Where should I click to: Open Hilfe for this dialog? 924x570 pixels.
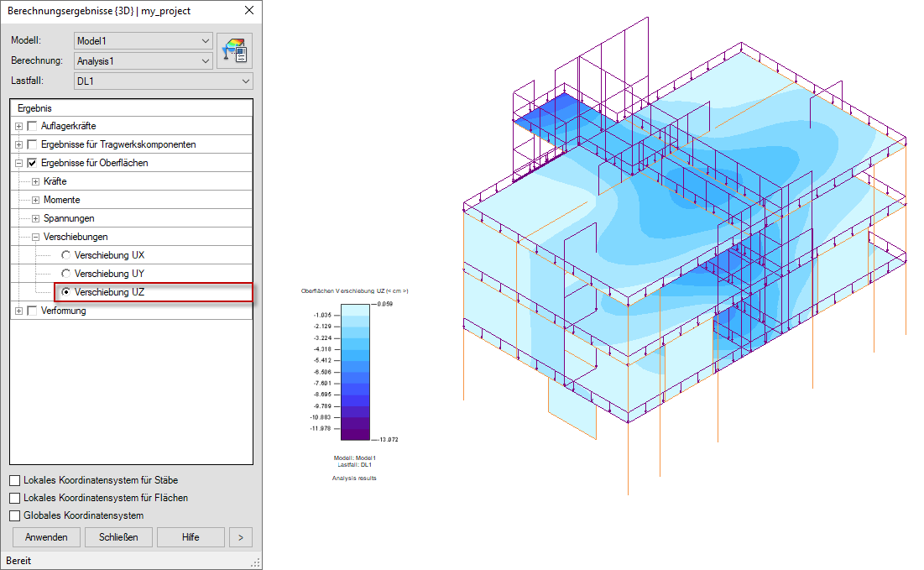click(191, 537)
